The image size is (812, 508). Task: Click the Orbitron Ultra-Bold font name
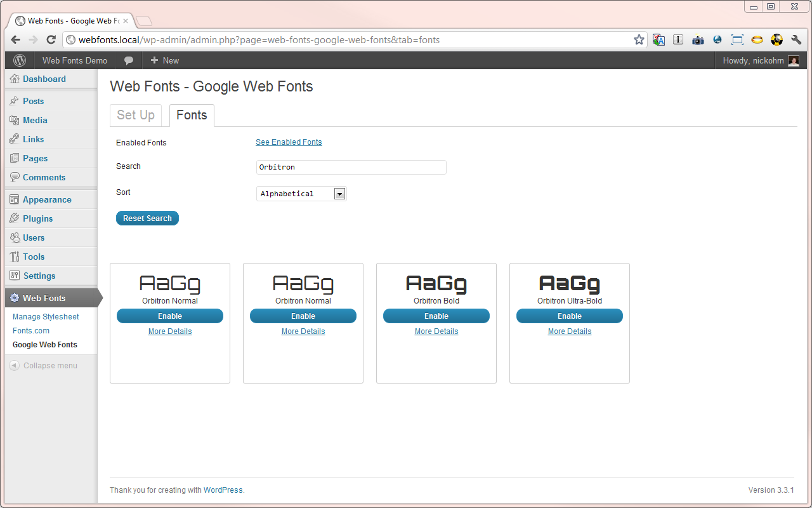[570, 301]
